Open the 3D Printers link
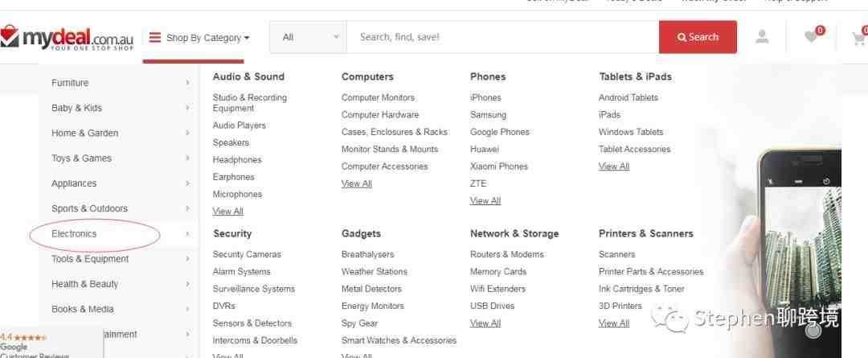Image resolution: width=868 pixels, height=358 pixels. [620, 306]
